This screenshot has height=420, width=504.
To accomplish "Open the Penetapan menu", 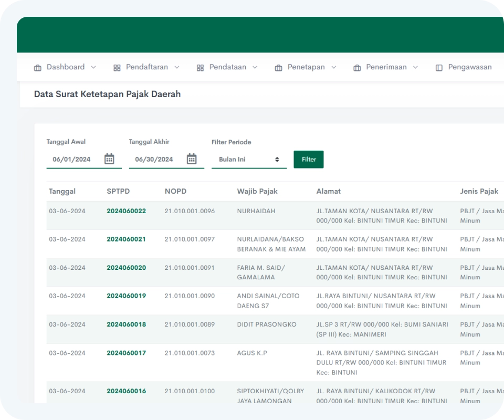I will 306,67.
